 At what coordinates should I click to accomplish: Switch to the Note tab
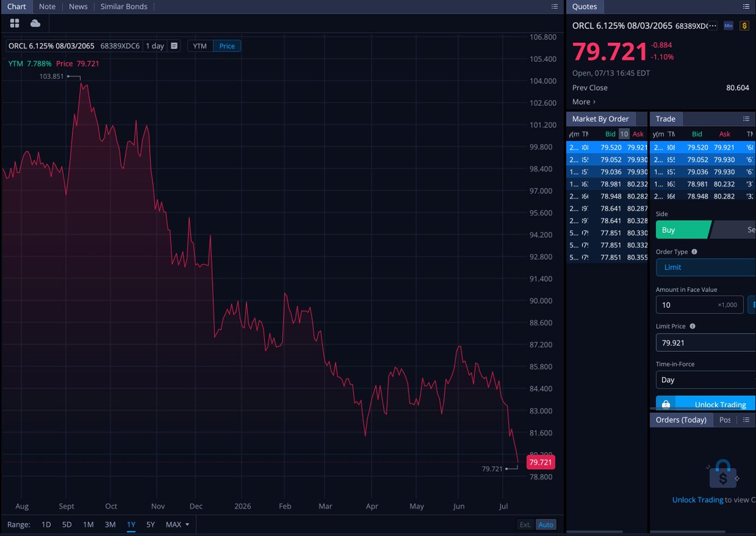47,6
